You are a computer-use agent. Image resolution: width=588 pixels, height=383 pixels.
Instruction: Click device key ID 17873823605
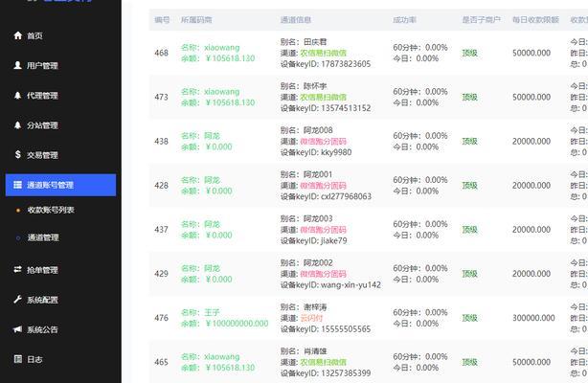(x=346, y=64)
